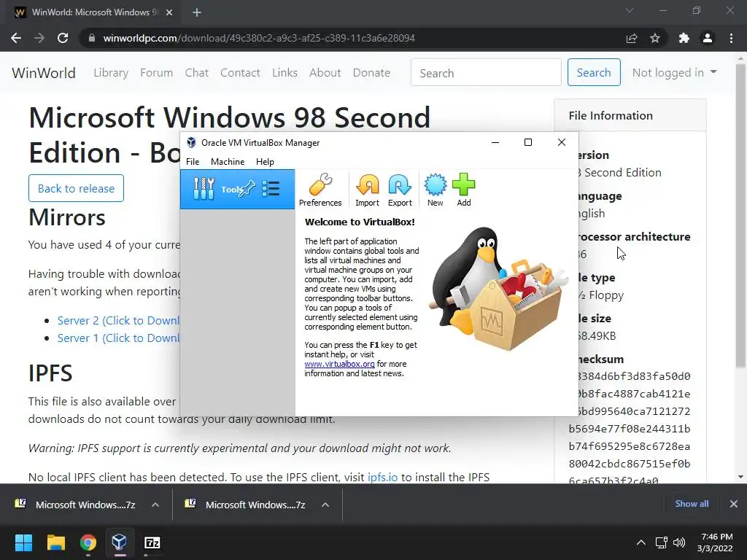Open volume tray icon
The image size is (747, 560).
pyautogui.click(x=679, y=542)
